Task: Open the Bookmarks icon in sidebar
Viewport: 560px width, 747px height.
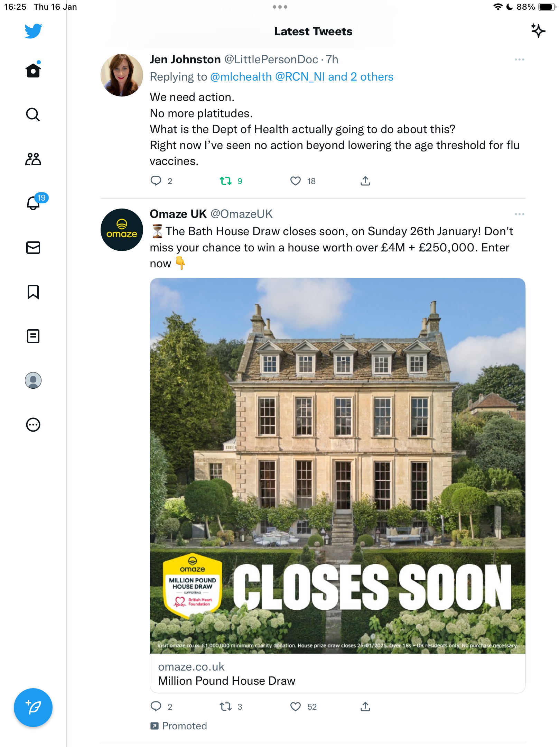Action: point(33,292)
